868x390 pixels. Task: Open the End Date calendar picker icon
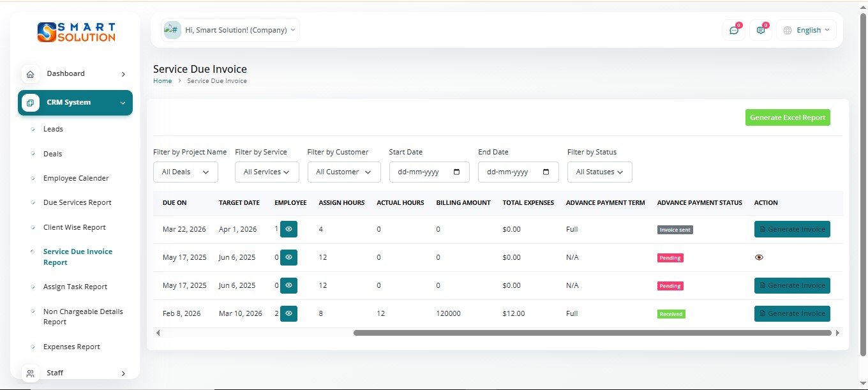click(546, 172)
